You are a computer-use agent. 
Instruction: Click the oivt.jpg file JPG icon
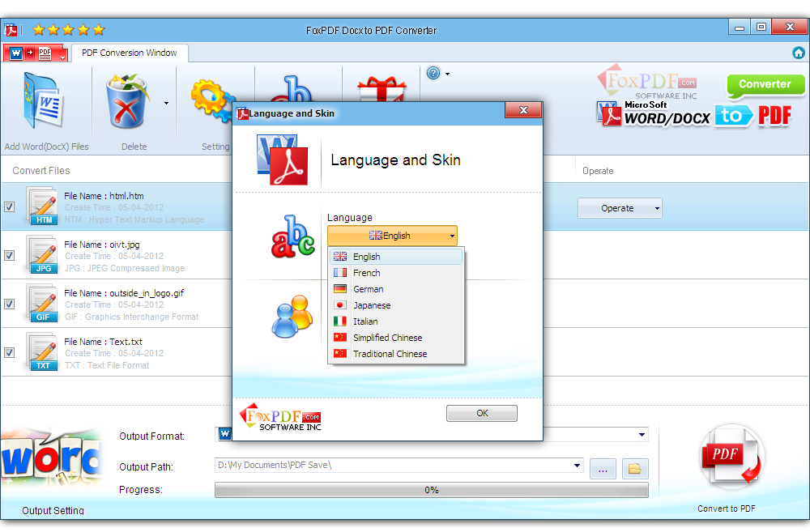[x=42, y=255]
